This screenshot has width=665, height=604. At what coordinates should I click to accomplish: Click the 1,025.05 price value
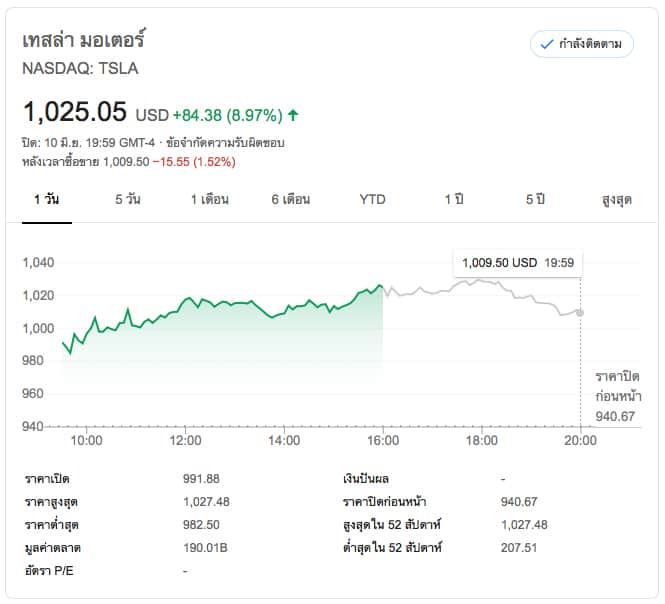click(76, 112)
